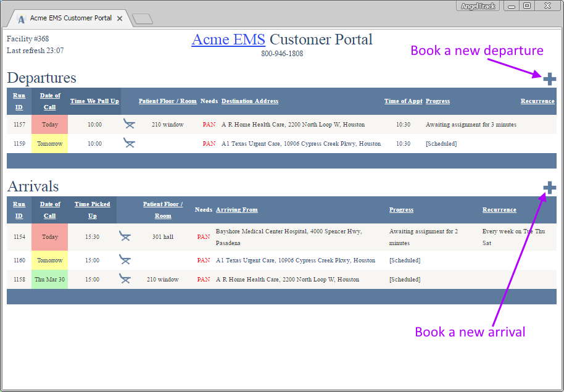Click the red PAN indicator on run 1157

click(210, 123)
